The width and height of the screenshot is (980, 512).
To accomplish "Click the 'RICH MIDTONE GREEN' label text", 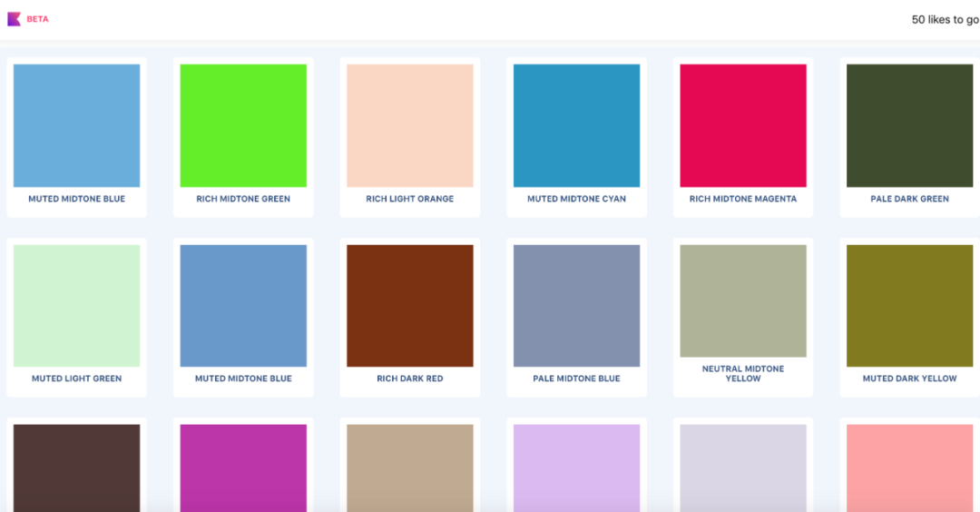I will (x=243, y=199).
